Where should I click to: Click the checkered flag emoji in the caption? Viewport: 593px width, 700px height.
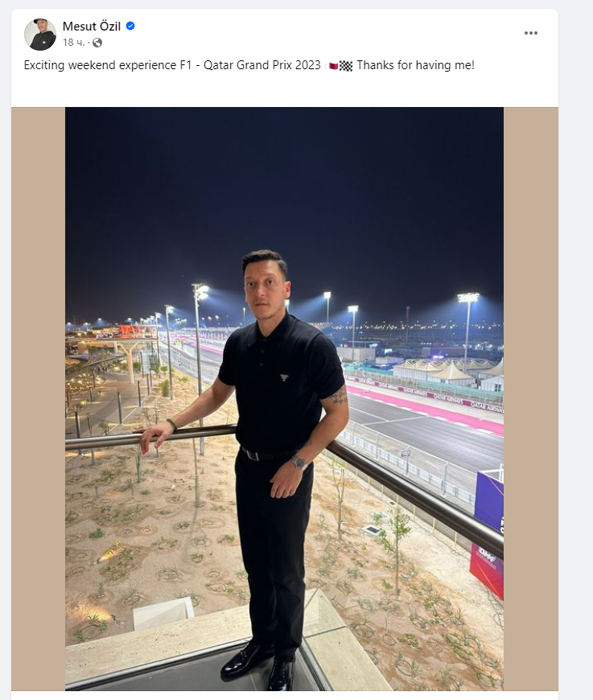pyautogui.click(x=346, y=66)
